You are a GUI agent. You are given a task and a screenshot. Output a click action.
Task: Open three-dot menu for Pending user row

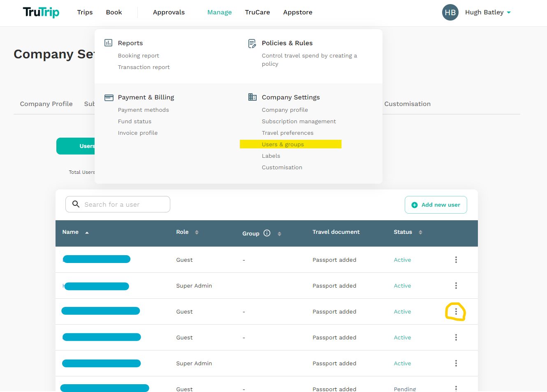click(x=456, y=388)
